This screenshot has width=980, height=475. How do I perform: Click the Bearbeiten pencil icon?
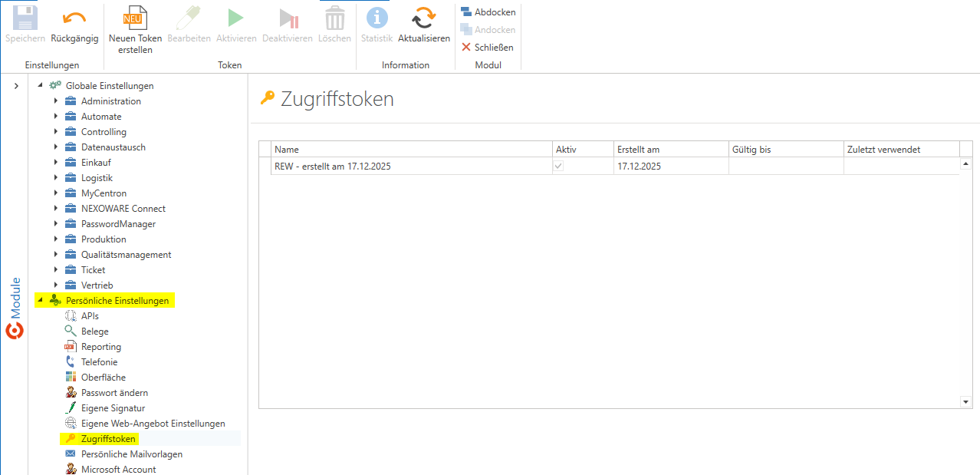(x=189, y=18)
